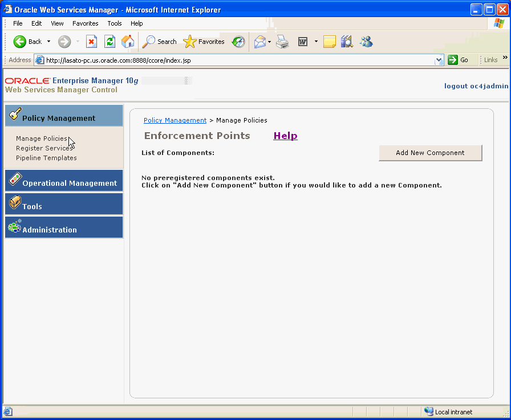Follow Policy Management breadcrumb link
511x420 pixels.
point(175,120)
